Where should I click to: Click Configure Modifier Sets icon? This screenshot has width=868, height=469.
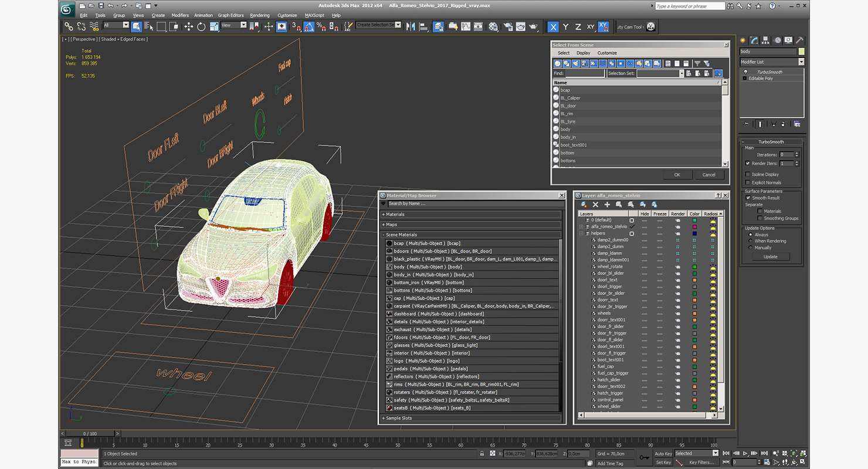click(x=797, y=124)
